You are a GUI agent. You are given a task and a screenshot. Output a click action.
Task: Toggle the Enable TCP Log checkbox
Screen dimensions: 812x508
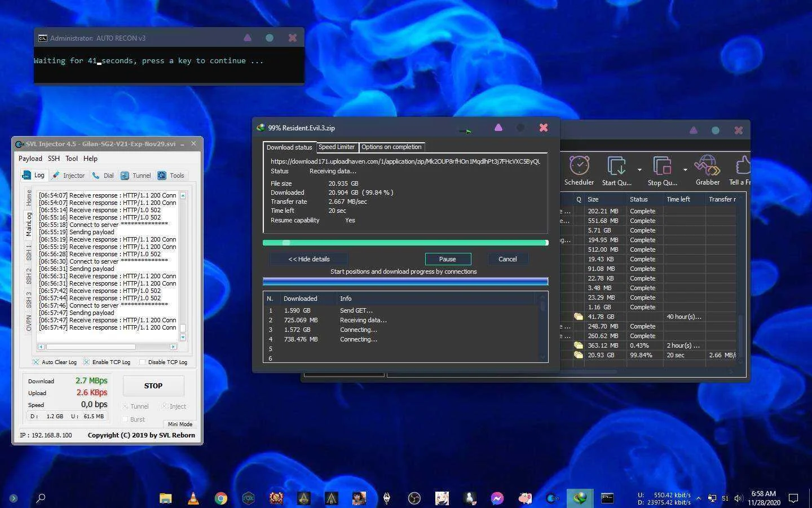click(86, 362)
